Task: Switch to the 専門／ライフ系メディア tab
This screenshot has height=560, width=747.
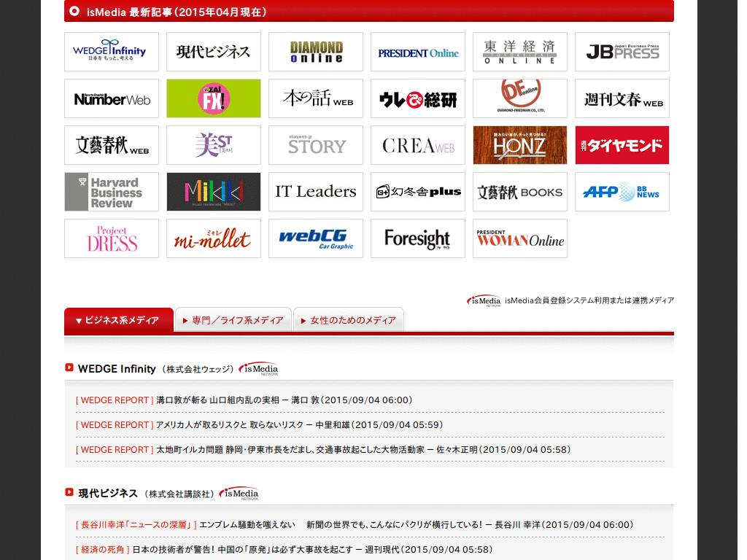Action: point(233,320)
